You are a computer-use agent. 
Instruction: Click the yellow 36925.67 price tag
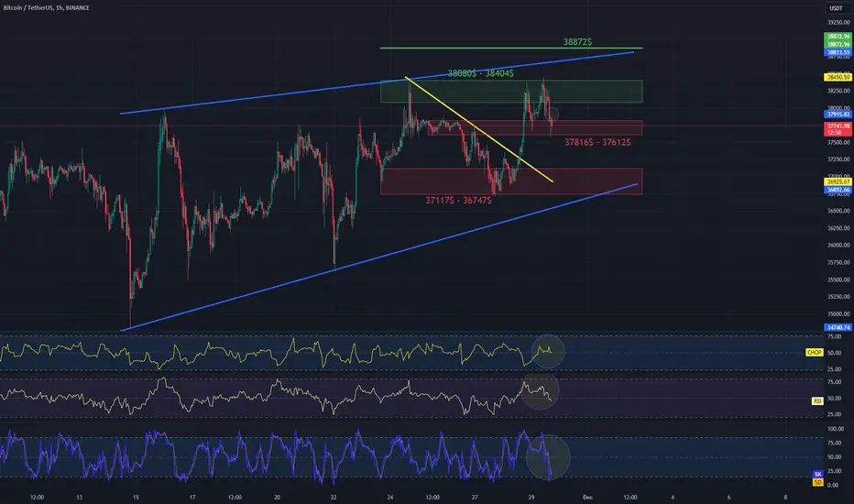click(x=838, y=182)
